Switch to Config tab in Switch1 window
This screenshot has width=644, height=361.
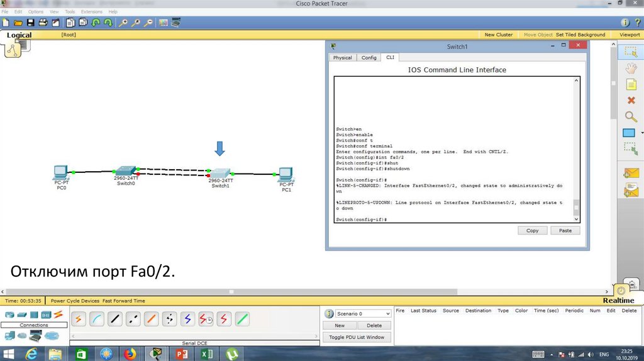click(x=369, y=57)
